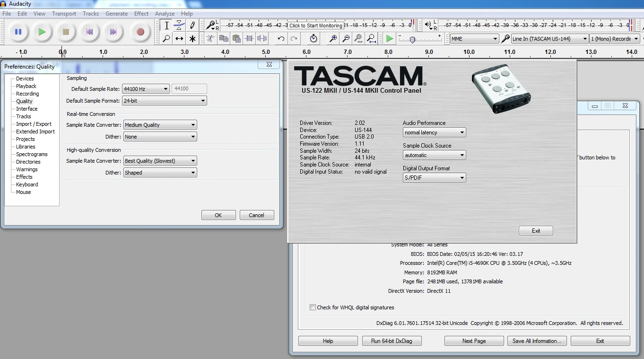Open the File menu
The width and height of the screenshot is (644, 359).
[7, 14]
